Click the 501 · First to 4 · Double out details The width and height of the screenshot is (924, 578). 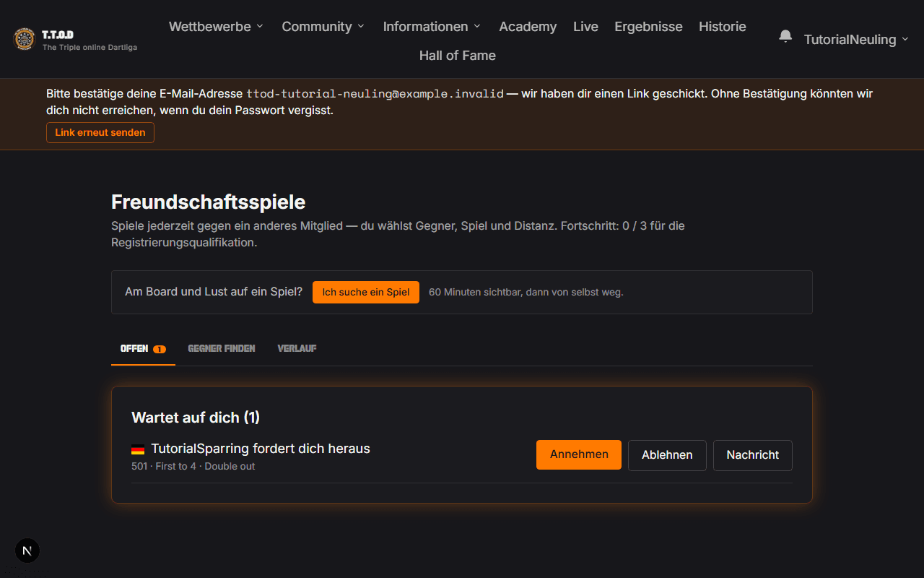tap(193, 467)
